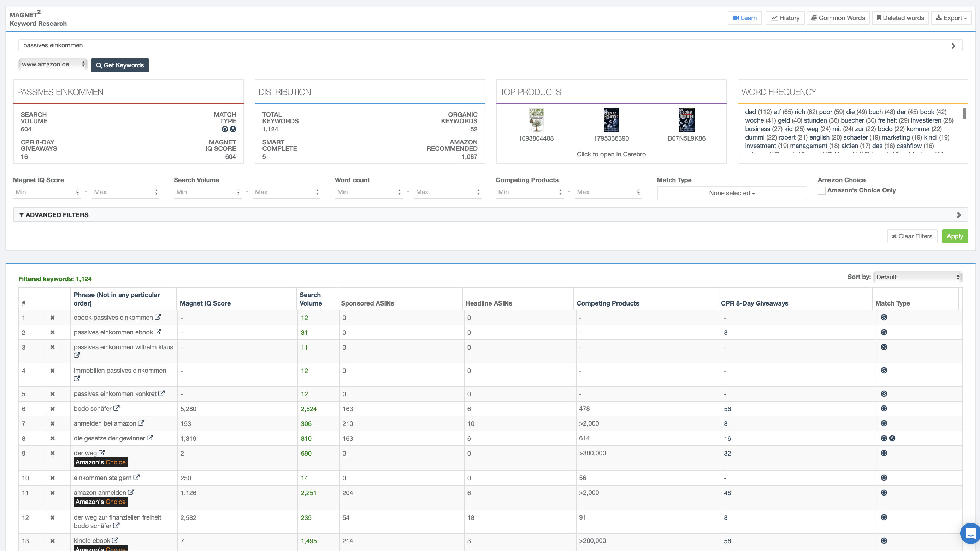Viewport: 980px width, 551px height.
Task: Open top product 1093804408 thumbnail
Action: pyautogui.click(x=536, y=120)
